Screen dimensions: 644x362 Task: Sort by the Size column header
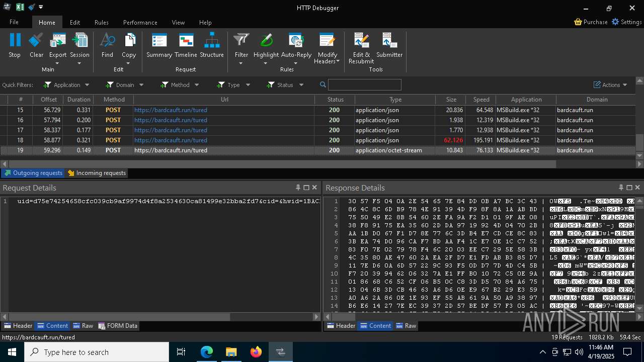click(451, 100)
